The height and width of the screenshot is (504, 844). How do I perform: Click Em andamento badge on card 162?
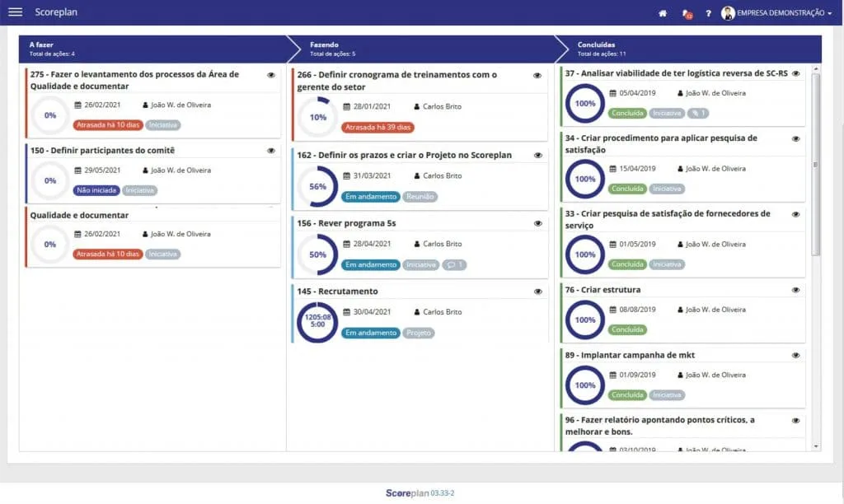coord(371,197)
